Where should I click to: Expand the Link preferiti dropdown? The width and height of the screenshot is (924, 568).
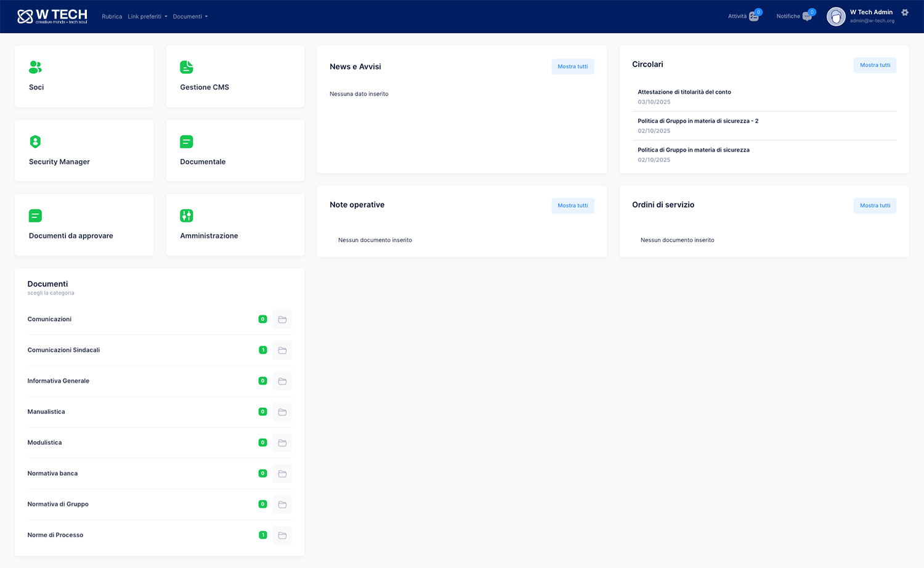(147, 17)
